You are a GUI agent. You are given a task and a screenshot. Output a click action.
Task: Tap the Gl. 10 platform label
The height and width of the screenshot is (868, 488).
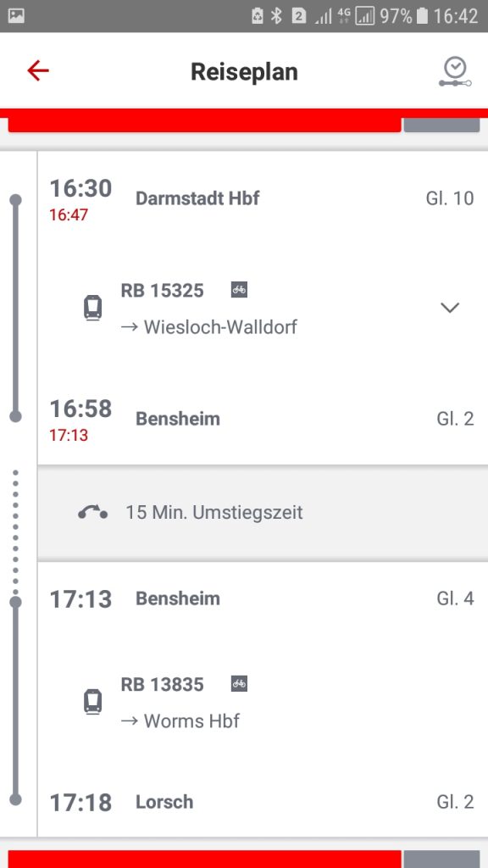[450, 198]
